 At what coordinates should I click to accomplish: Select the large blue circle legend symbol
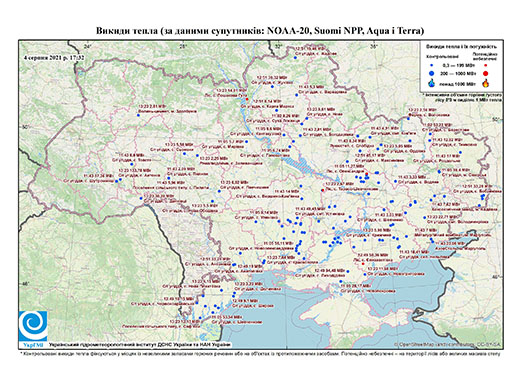[432, 73]
